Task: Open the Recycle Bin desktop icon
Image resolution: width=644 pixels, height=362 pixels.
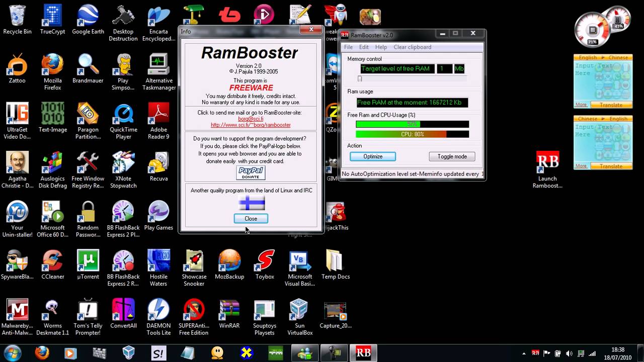Action: pos(17,20)
